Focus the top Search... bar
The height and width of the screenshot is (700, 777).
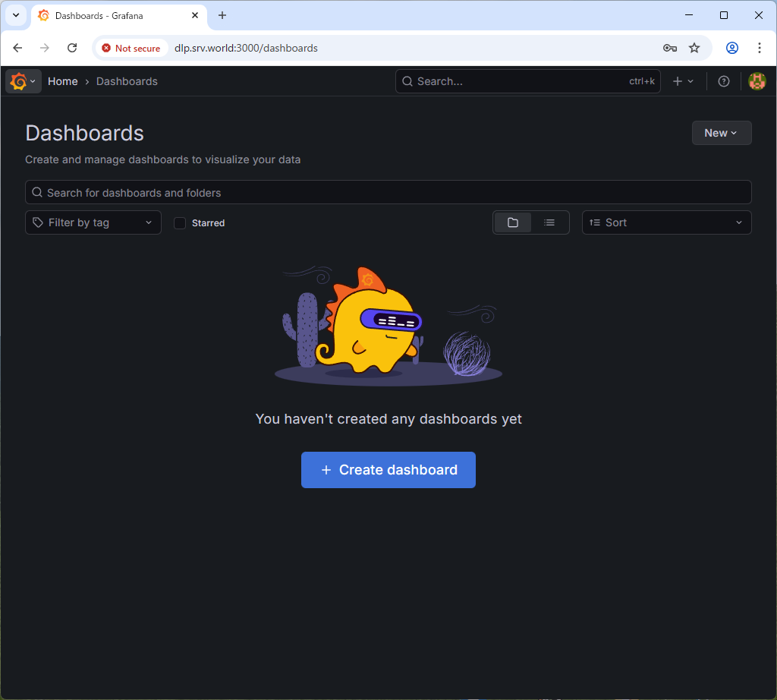(528, 81)
